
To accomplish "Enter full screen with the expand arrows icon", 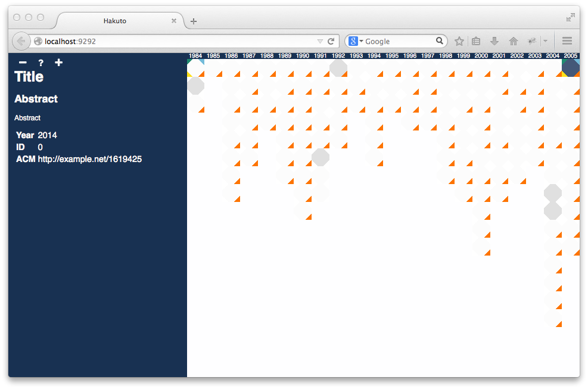I will 570,17.
